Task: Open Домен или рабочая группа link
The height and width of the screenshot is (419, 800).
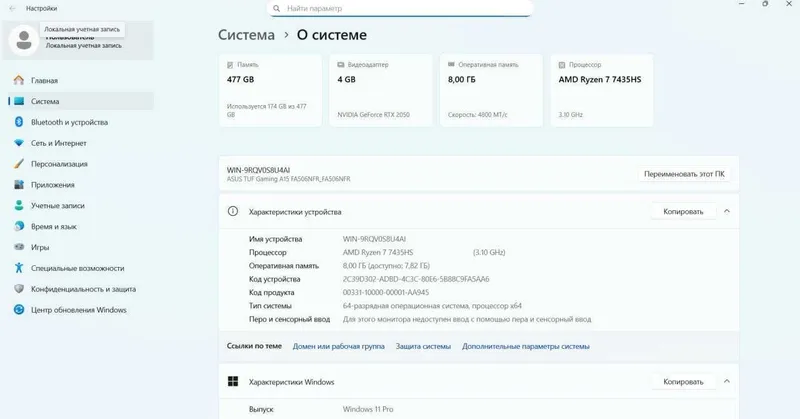Action: [338, 346]
